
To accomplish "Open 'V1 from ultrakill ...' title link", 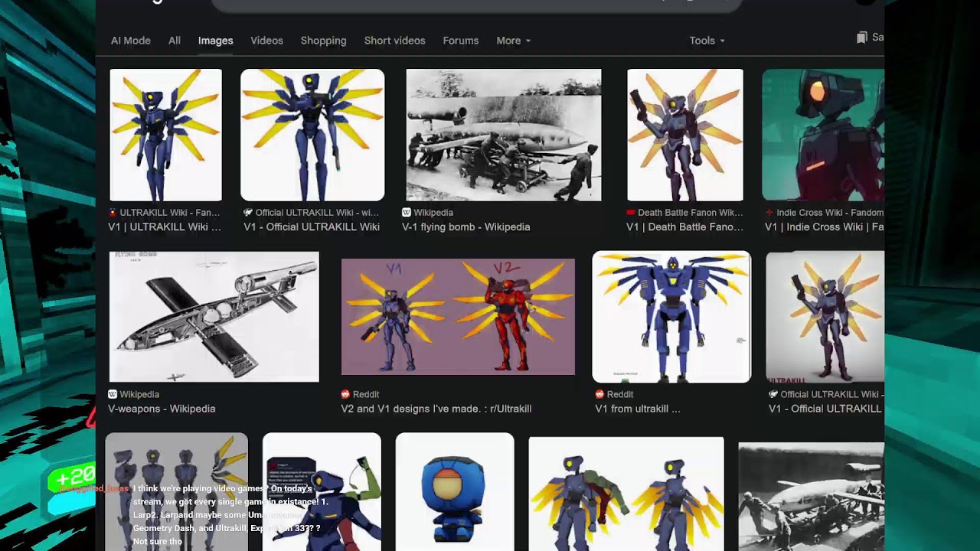I will click(x=638, y=409).
